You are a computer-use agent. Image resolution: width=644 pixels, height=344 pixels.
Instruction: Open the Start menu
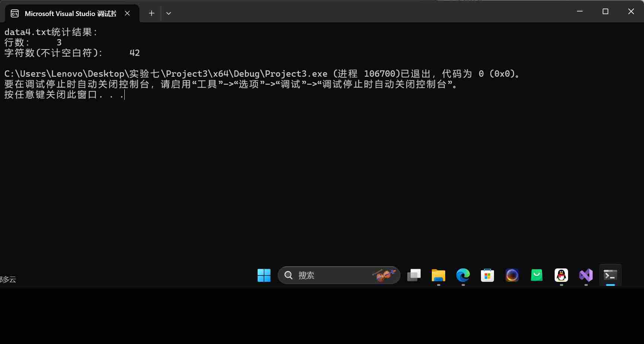point(264,275)
